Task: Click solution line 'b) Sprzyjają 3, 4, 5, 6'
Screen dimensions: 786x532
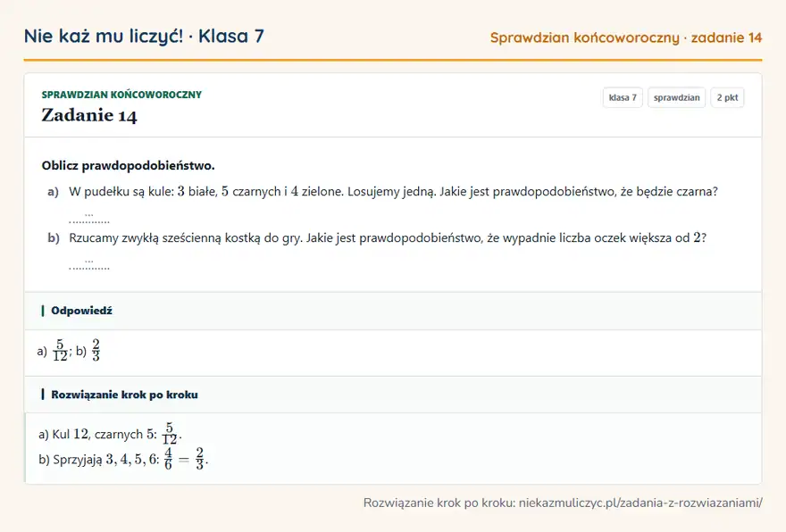Action: tap(123, 459)
